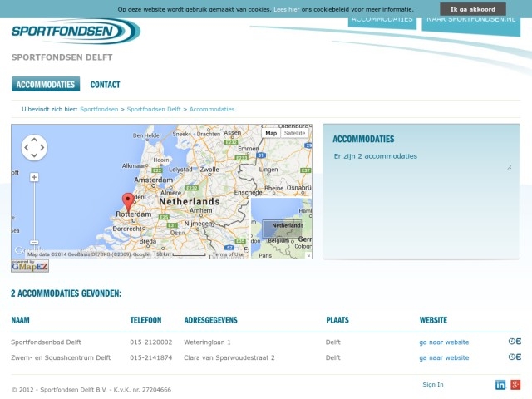532x399 pixels.
Task: Open the LinkedIn page via footer icon
Action: [500, 384]
